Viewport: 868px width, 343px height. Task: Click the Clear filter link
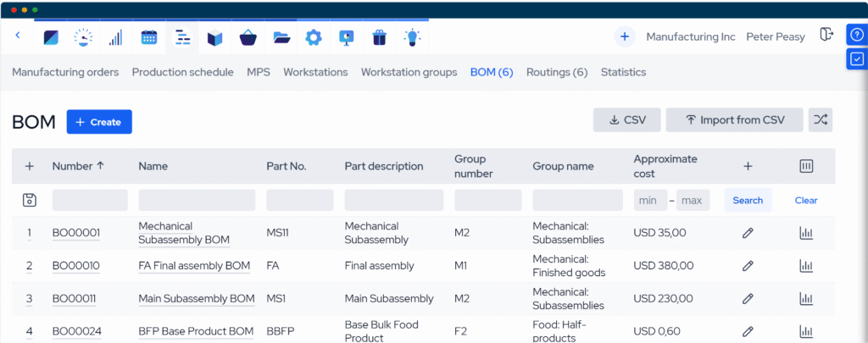pyautogui.click(x=806, y=201)
